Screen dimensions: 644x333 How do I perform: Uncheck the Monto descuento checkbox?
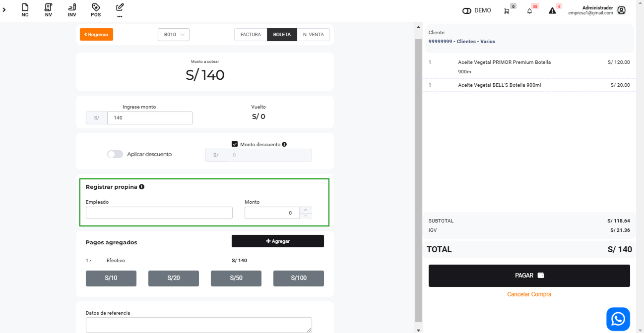pyautogui.click(x=235, y=144)
